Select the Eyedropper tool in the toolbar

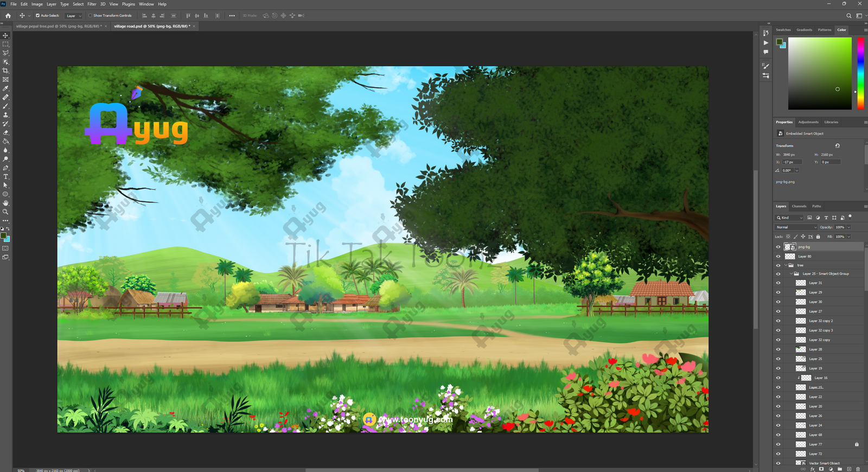click(5, 88)
